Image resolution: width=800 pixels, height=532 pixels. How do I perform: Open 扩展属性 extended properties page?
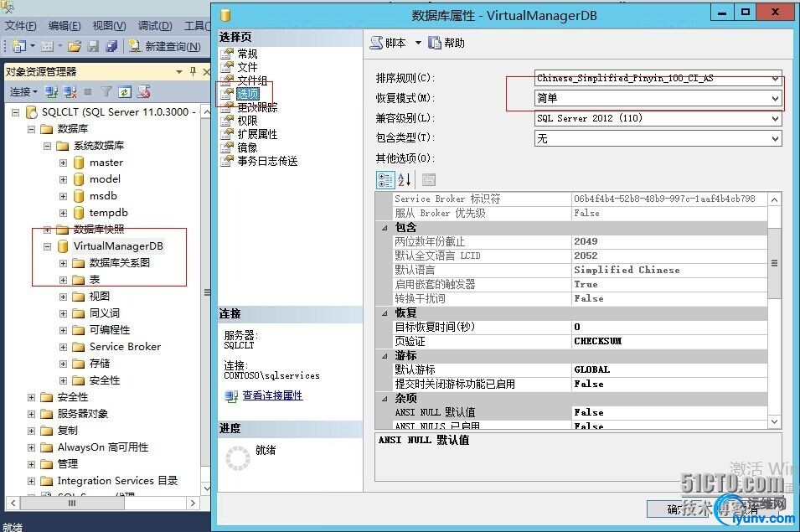[x=257, y=134]
